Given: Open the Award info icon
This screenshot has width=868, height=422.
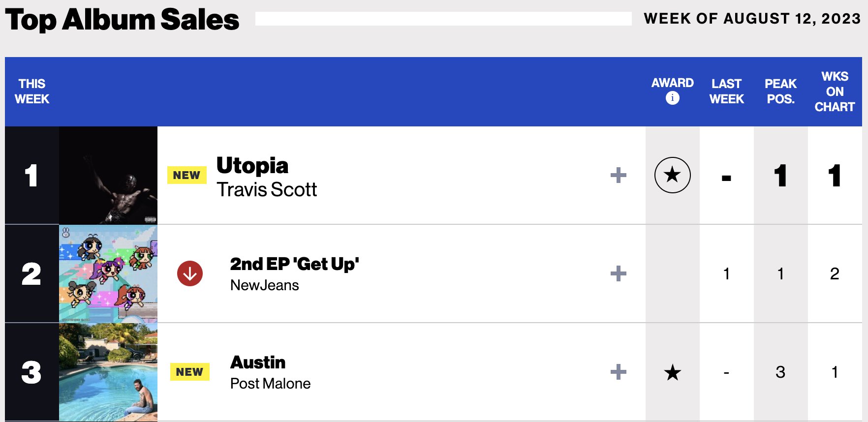Looking at the screenshot, I should (672, 98).
